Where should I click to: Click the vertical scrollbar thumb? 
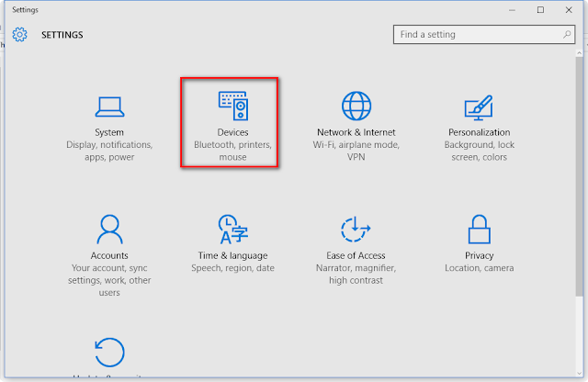point(579,177)
